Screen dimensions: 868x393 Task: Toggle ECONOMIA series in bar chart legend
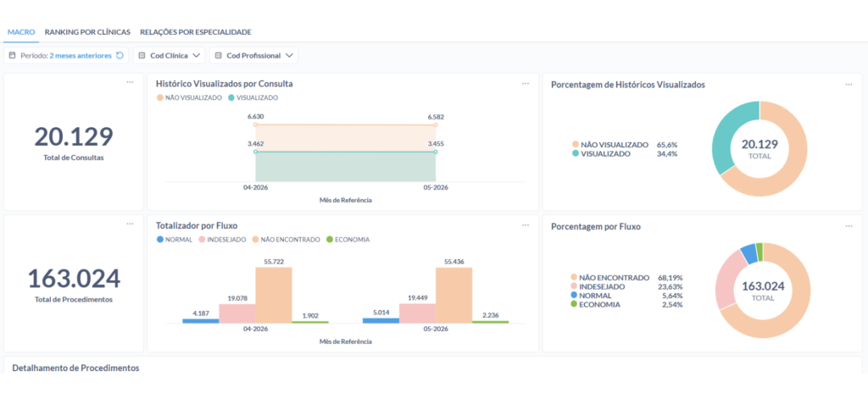[x=348, y=240]
